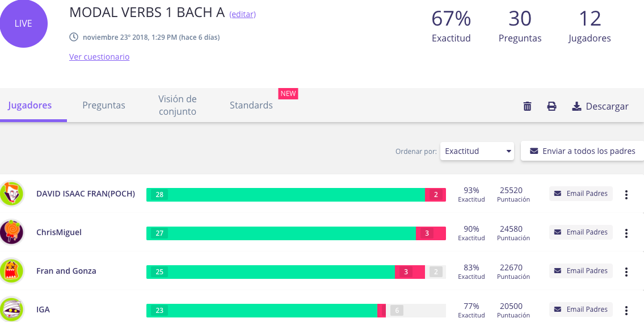Open the menu beside DAVID ISAAC FRAN(POCH)

(626, 195)
